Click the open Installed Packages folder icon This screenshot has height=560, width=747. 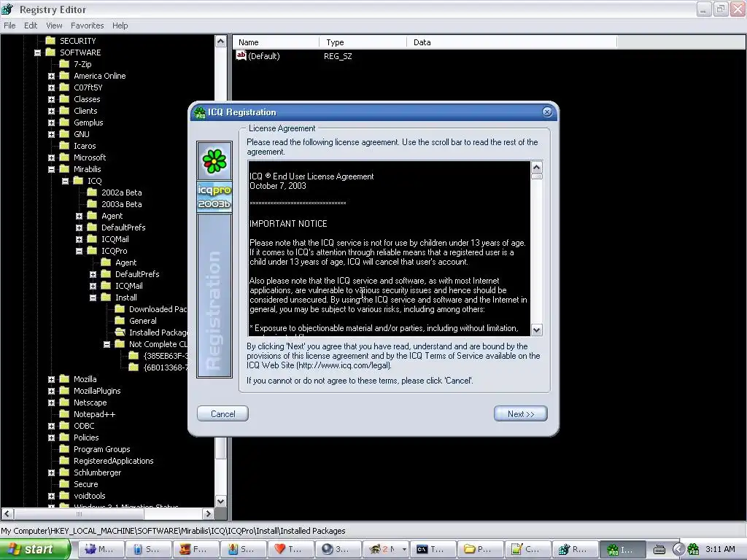tap(120, 332)
